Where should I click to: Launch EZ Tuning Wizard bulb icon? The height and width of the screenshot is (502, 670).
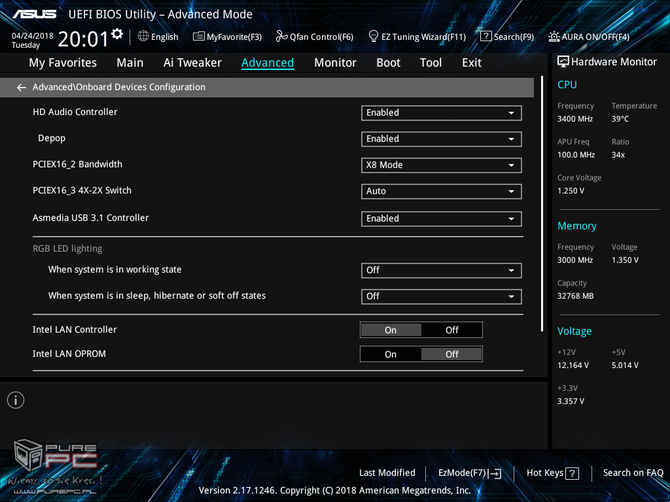(373, 36)
